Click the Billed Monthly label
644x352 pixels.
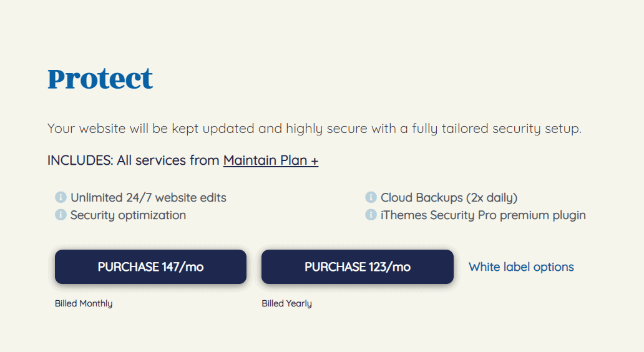(84, 304)
